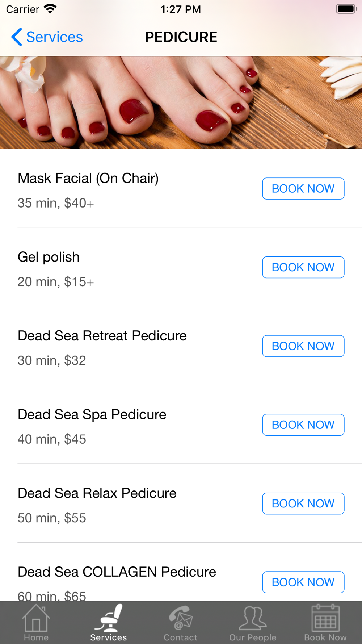Screen dimensions: 362x644
Task: Book the Dead Sea Retreat Pedicure
Action: tap(303, 346)
